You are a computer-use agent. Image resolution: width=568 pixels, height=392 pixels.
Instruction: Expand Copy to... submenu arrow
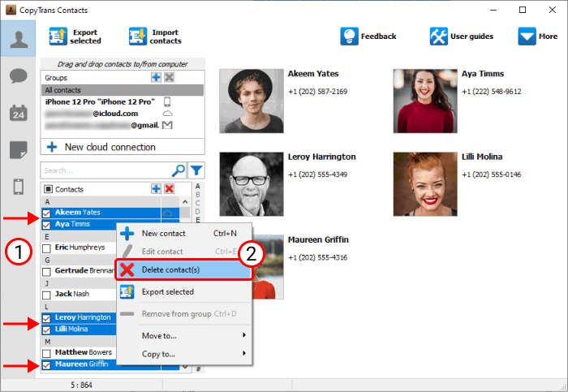tap(244, 353)
